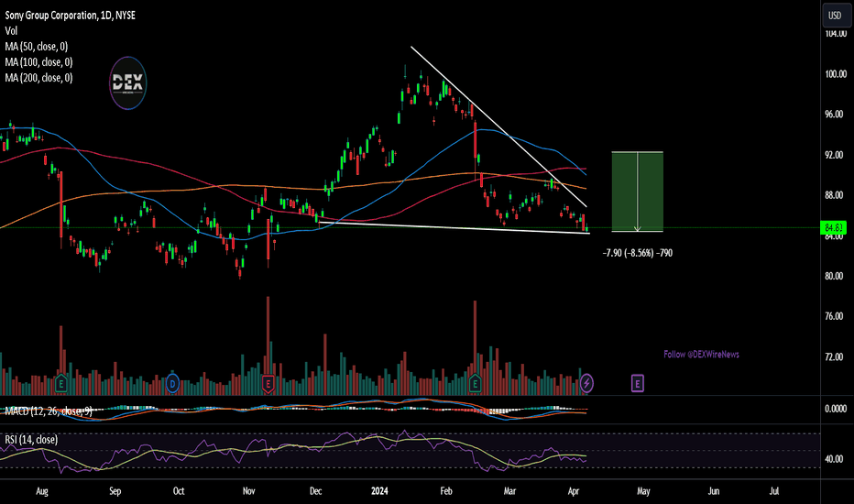Image resolution: width=854 pixels, height=504 pixels.
Task: Click the RSI 40.00 axis value
Action: (x=836, y=459)
